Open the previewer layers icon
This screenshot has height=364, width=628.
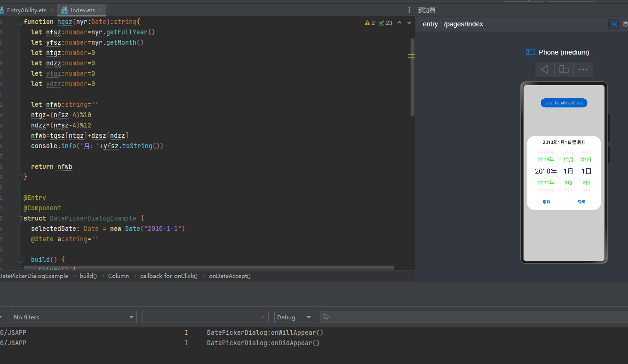tap(625, 24)
